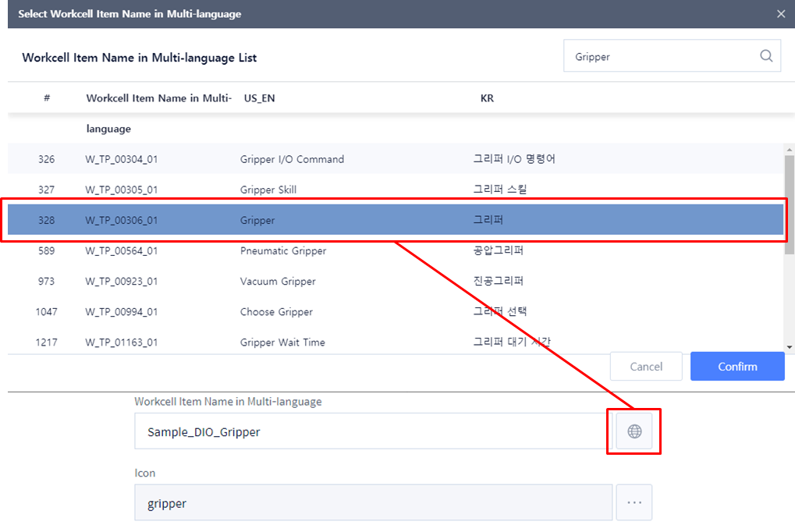Pick the Choose Gripper row

pyautogui.click(x=276, y=311)
